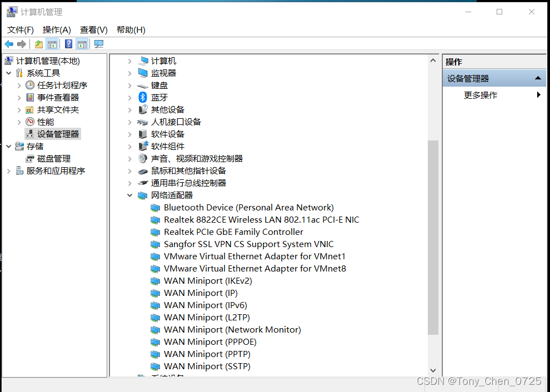Click the 其他设备 unknown-device icon

coord(143,109)
